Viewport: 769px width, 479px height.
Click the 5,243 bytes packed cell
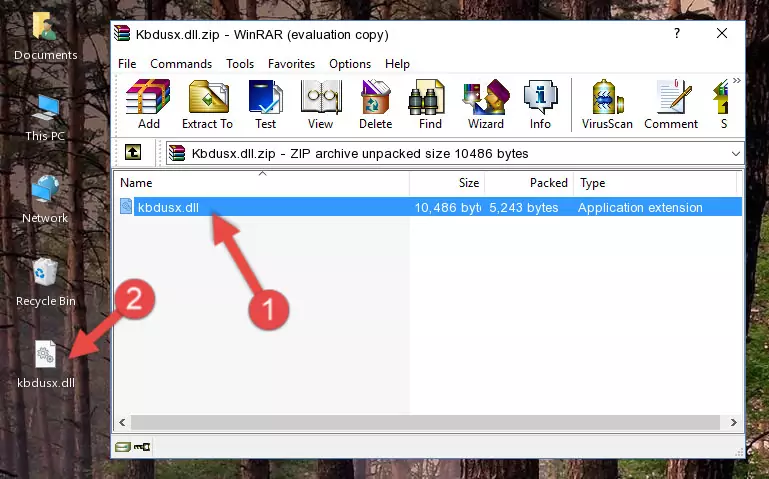coord(523,207)
